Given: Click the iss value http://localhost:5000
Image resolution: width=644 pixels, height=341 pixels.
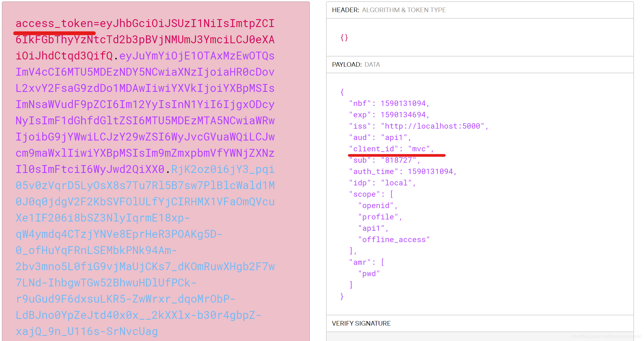Looking at the screenshot, I should 433,126.
